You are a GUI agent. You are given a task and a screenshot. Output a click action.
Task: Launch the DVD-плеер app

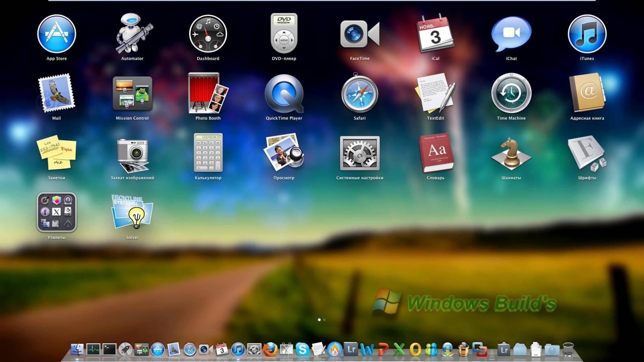[x=284, y=34]
